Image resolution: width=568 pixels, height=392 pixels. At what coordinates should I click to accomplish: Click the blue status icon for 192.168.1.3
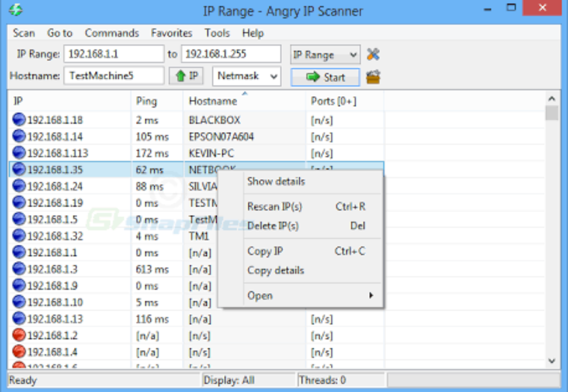click(x=19, y=269)
